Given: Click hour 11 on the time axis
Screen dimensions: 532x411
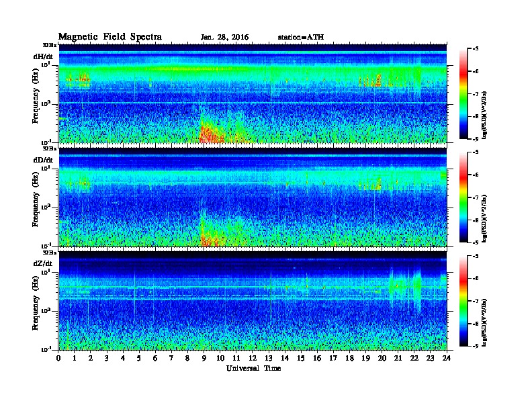Looking at the screenshot, I should point(236,359).
